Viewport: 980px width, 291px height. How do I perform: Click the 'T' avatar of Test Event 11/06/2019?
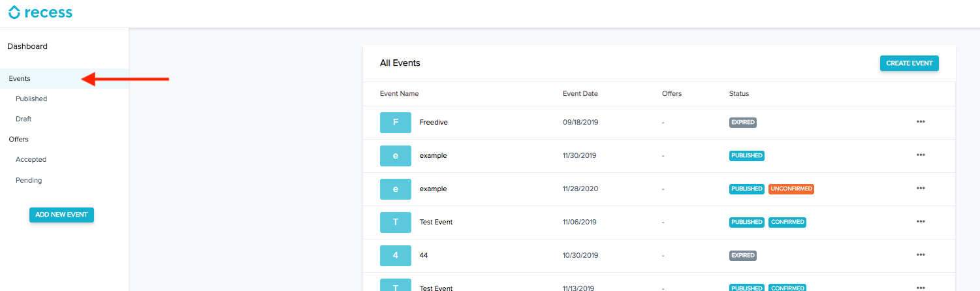tap(396, 222)
